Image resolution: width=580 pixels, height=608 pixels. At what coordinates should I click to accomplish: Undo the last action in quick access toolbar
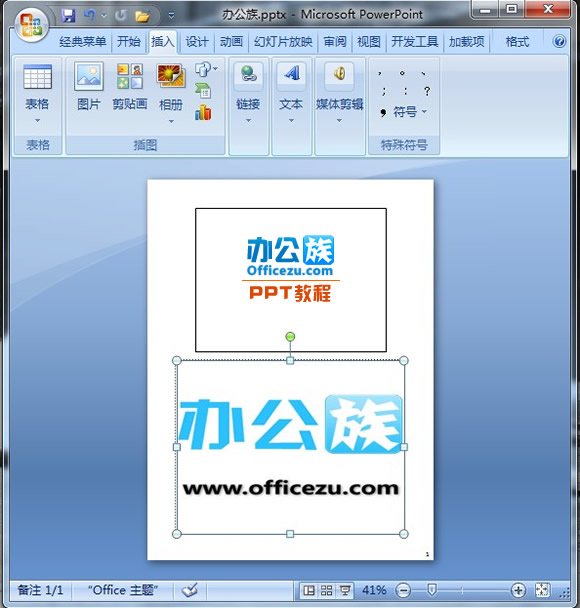tap(90, 16)
